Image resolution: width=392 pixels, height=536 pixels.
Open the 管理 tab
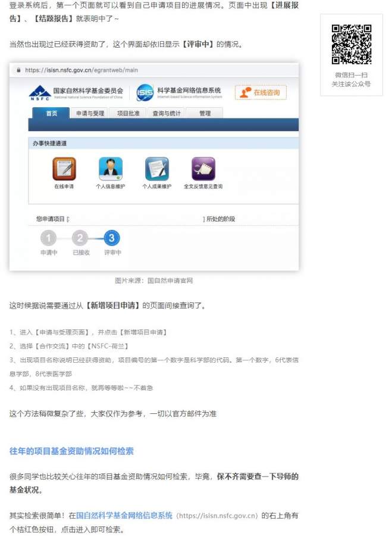coord(205,113)
